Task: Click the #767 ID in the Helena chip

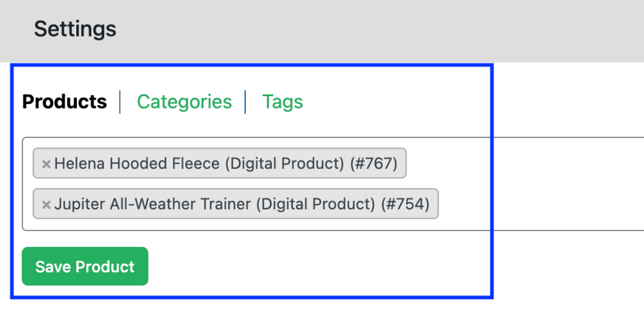Action: pos(373,164)
